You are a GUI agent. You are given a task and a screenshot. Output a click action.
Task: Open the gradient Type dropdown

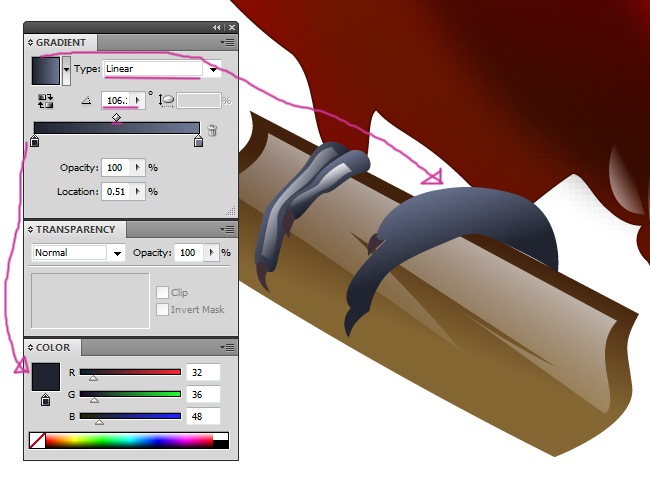click(213, 69)
